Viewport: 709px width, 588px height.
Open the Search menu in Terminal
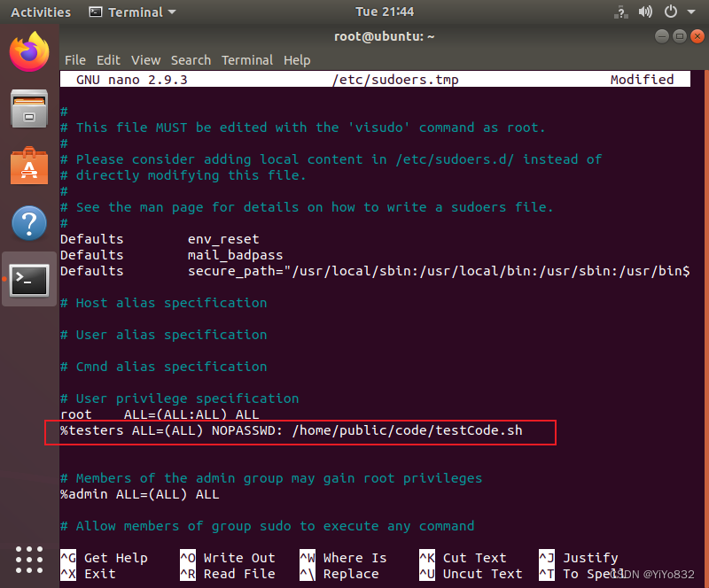pos(191,60)
